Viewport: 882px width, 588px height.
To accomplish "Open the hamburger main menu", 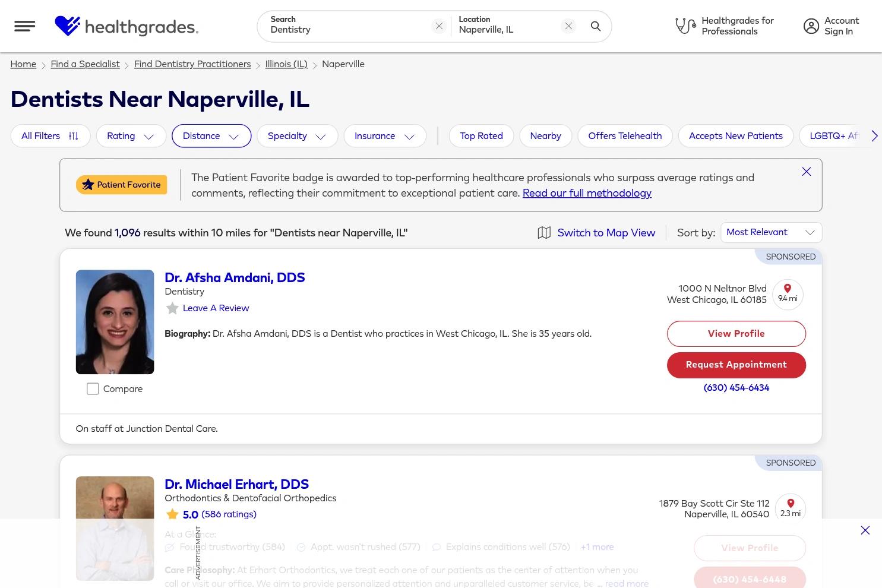I will (x=24, y=26).
